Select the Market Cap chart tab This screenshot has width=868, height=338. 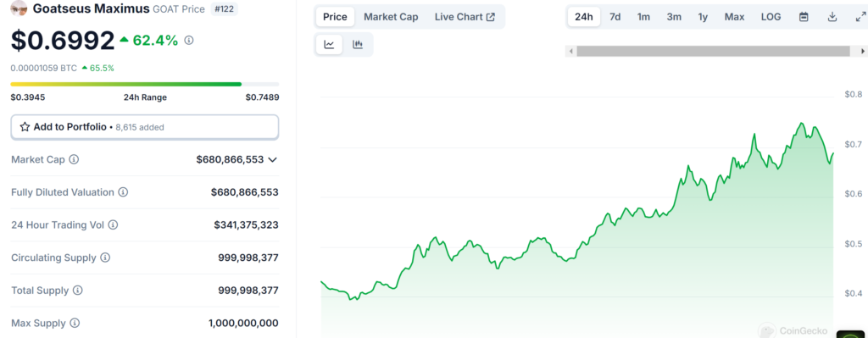tap(391, 17)
